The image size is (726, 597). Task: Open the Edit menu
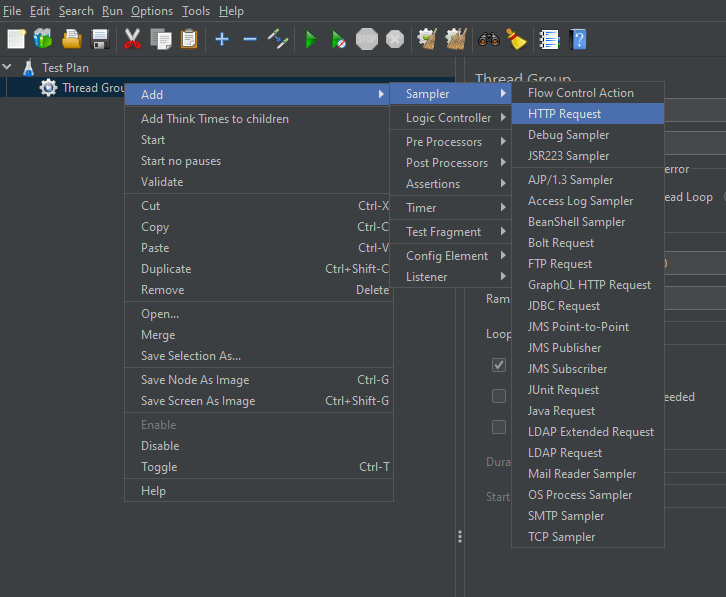(x=40, y=11)
